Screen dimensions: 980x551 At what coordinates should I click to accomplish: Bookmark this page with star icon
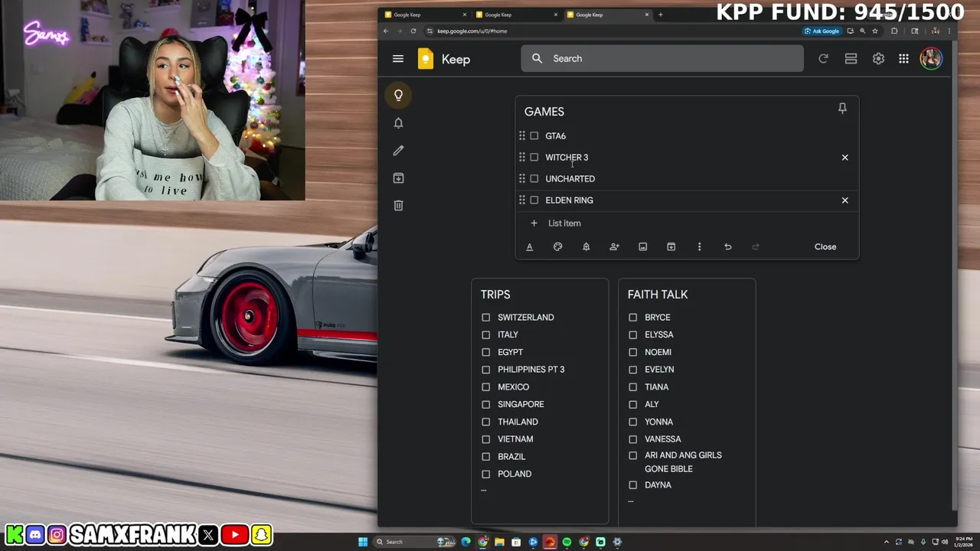pyautogui.click(x=874, y=31)
